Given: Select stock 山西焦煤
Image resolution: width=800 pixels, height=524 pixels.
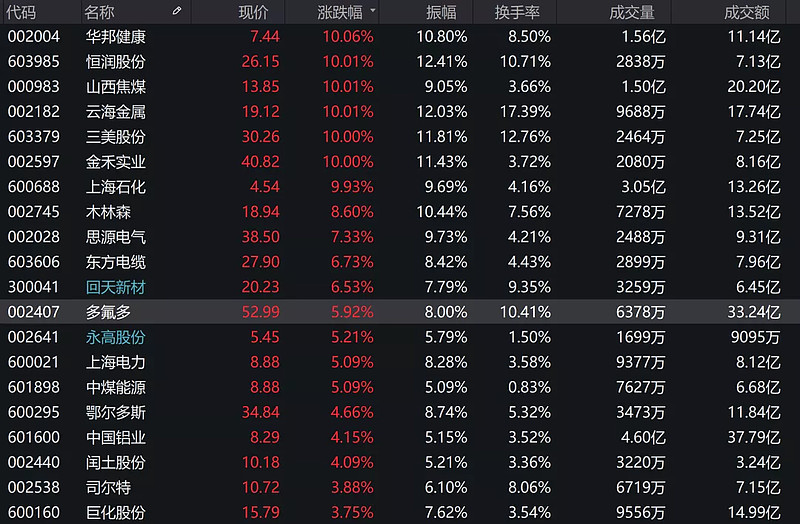Looking at the screenshot, I should tap(115, 87).
